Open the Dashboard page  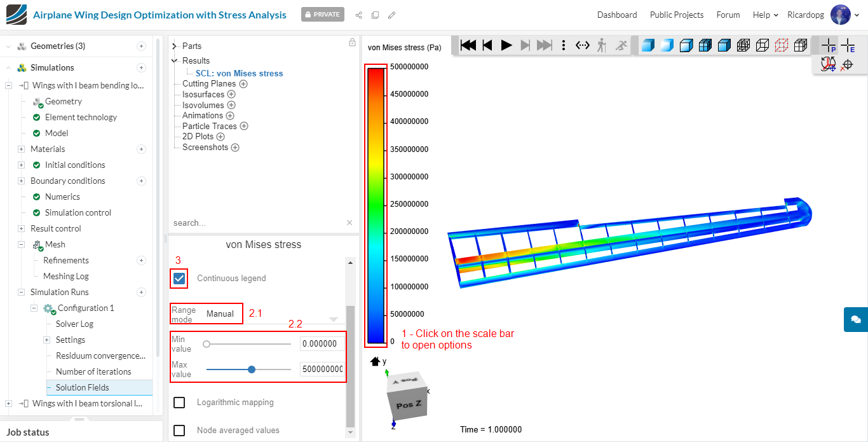pos(617,15)
